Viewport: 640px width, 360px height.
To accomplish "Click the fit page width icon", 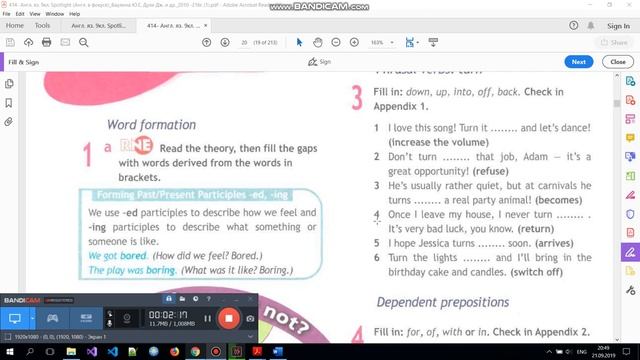I will [x=409, y=42].
